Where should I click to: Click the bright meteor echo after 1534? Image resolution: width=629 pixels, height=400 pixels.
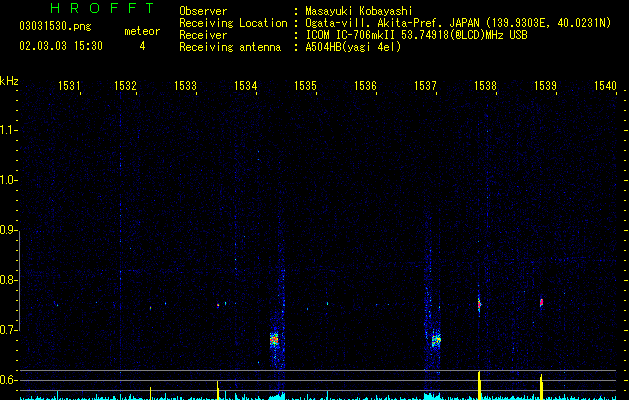tap(274, 340)
